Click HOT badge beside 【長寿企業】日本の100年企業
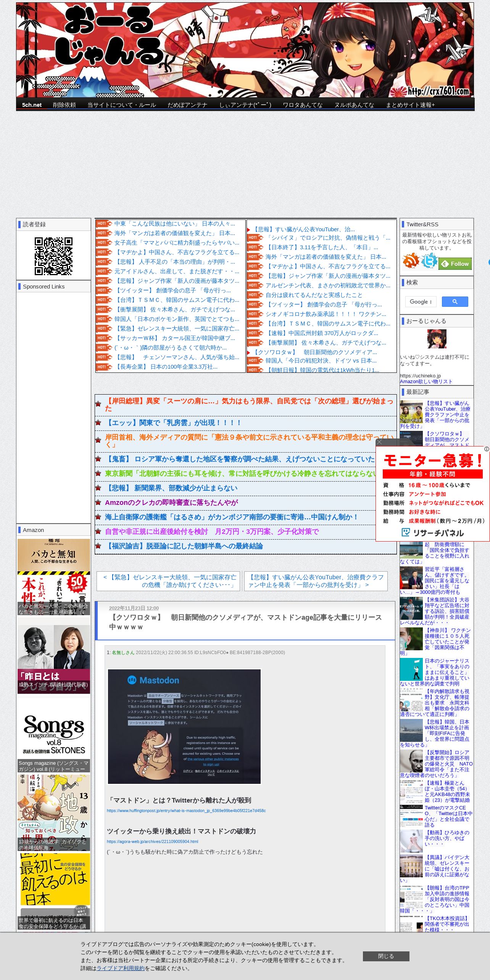This screenshot has width=490, height=980. click(x=104, y=367)
